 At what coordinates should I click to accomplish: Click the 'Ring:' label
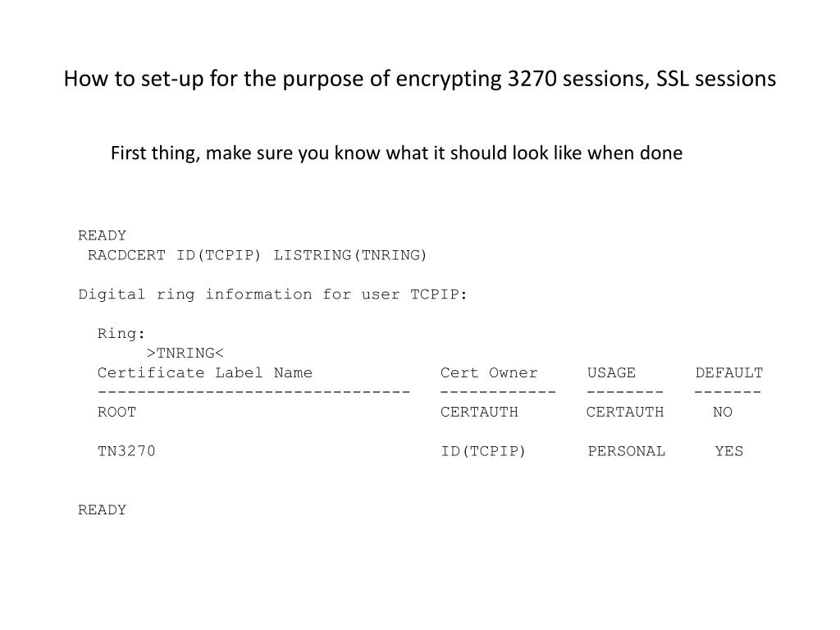coord(121,334)
